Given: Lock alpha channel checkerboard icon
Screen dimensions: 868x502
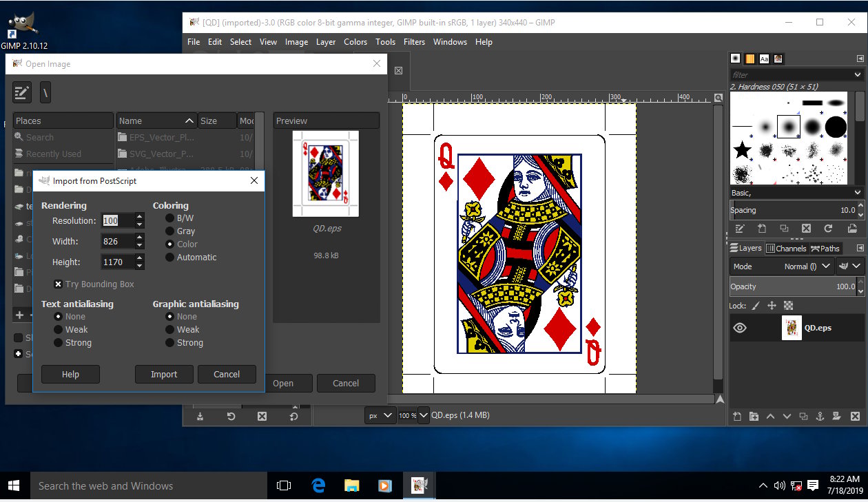Looking at the screenshot, I should (x=788, y=306).
